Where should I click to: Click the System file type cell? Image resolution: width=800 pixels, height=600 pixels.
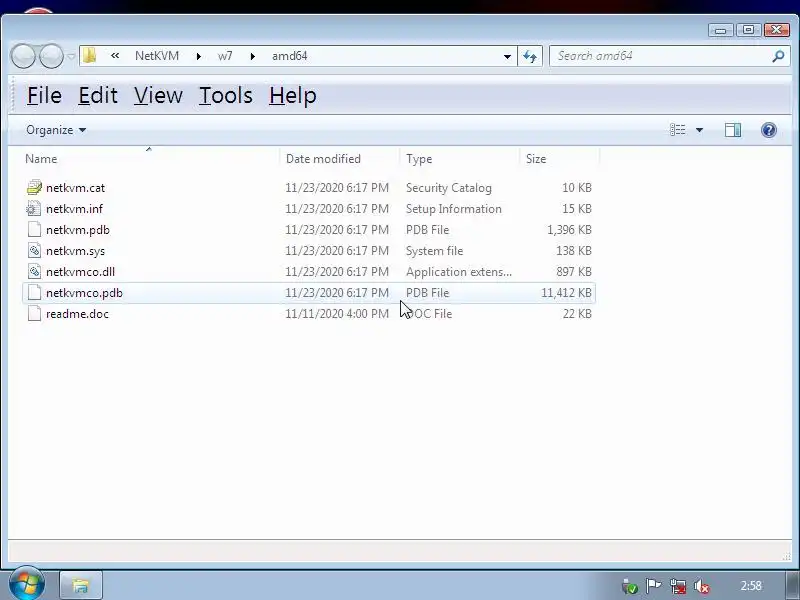coord(435,251)
